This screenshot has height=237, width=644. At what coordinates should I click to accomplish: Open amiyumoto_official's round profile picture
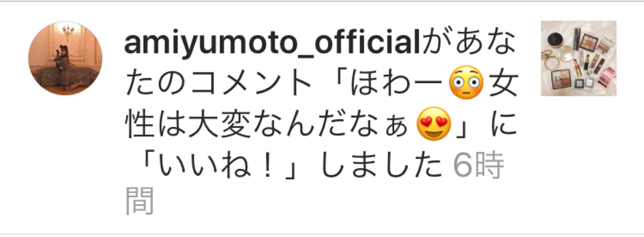65,58
